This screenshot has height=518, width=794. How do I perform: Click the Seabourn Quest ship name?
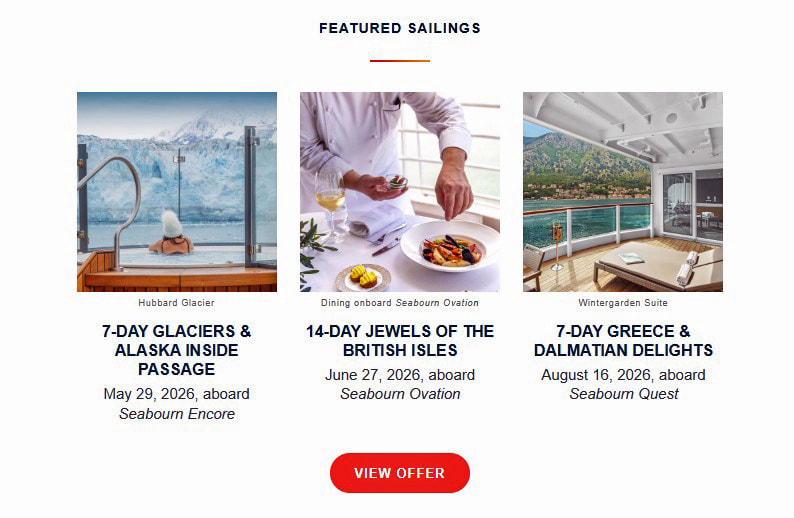click(624, 394)
